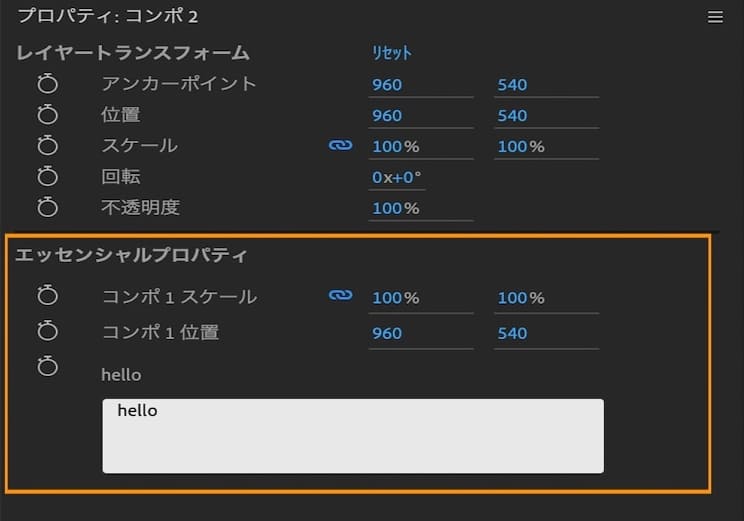744x521 pixels.
Task: Click the Anchor Point X value 960
Action: (387, 85)
